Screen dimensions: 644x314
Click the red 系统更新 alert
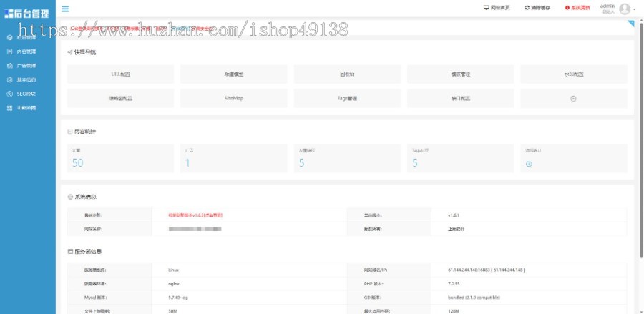pos(577,8)
